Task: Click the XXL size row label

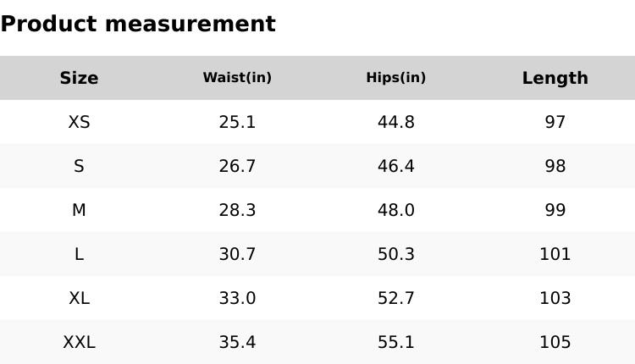Action: 79,342
